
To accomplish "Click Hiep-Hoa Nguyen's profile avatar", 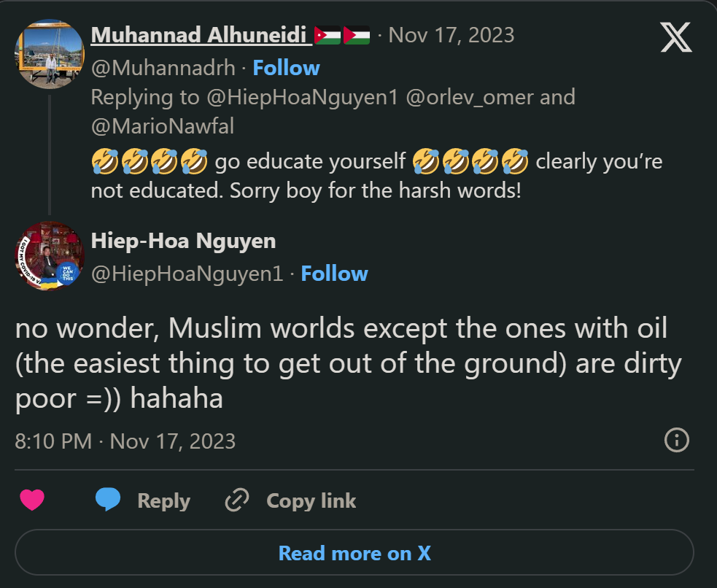I will click(48, 256).
